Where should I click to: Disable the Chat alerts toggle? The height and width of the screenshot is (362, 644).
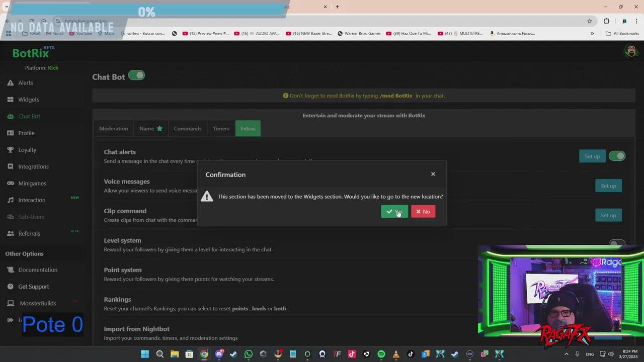[617, 156]
